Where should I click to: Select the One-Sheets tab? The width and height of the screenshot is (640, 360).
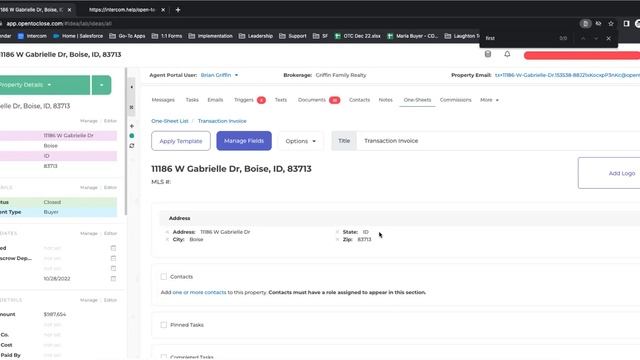click(417, 100)
